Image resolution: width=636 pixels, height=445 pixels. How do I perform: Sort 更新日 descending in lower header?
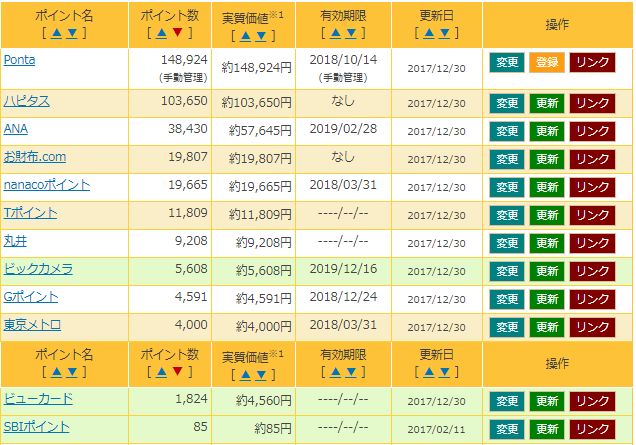tap(445, 372)
